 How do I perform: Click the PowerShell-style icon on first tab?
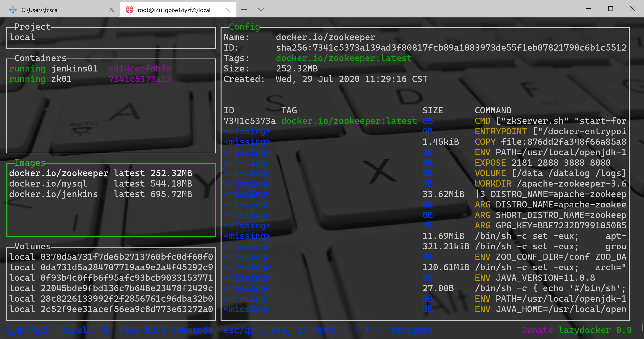[x=13, y=10]
